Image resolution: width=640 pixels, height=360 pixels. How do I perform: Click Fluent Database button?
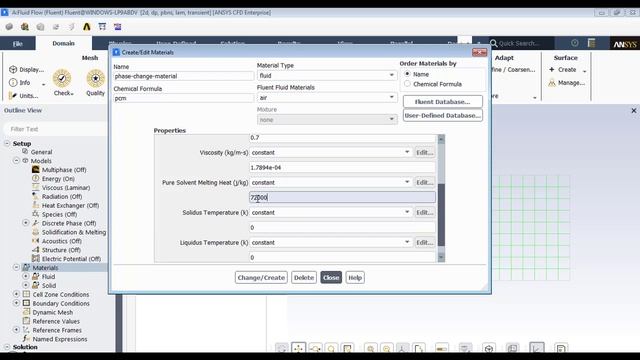coord(442,102)
